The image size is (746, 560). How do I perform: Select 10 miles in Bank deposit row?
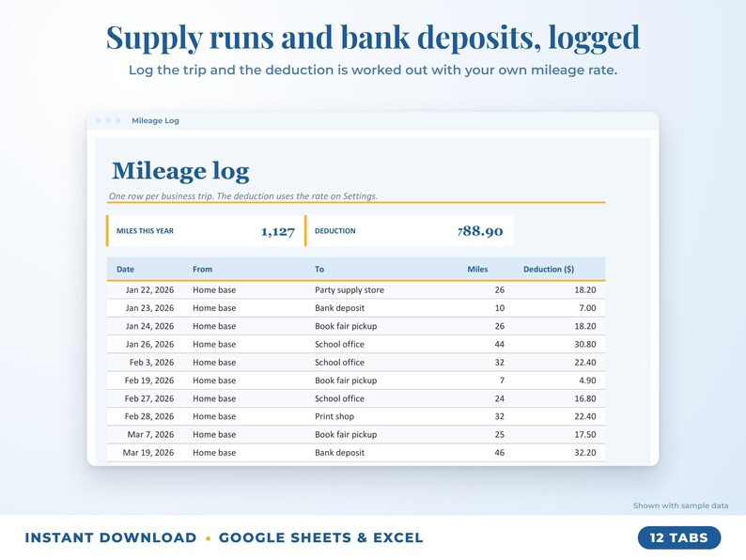(500, 308)
